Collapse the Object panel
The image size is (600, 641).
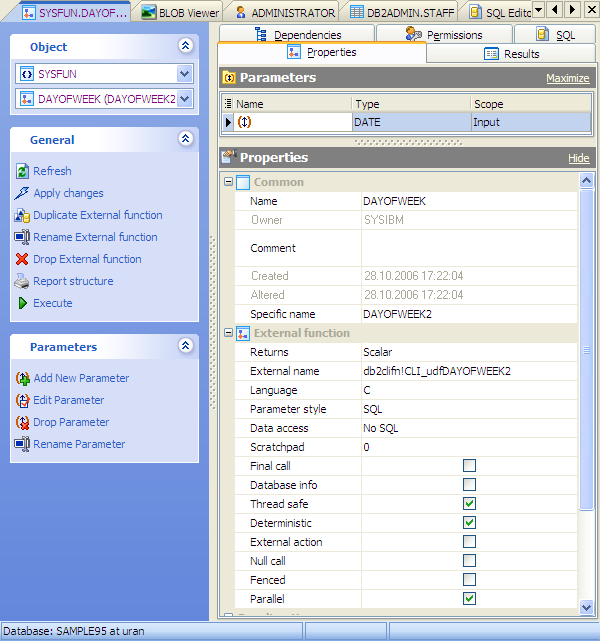click(186, 46)
